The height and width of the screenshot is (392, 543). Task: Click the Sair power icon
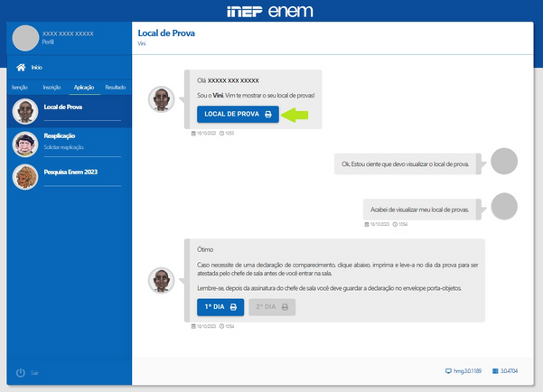pyautogui.click(x=20, y=372)
